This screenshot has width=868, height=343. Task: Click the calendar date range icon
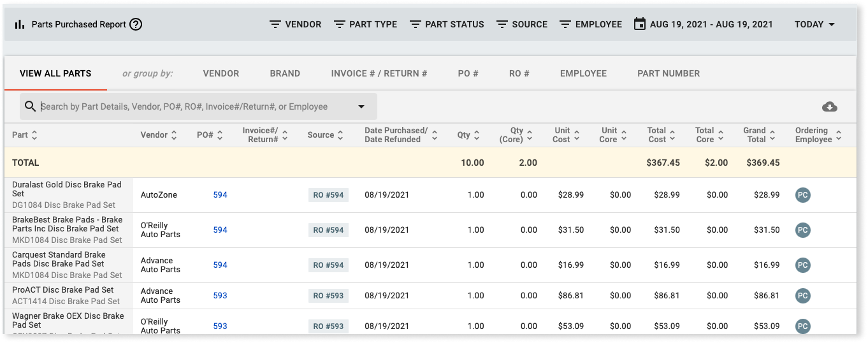click(639, 24)
